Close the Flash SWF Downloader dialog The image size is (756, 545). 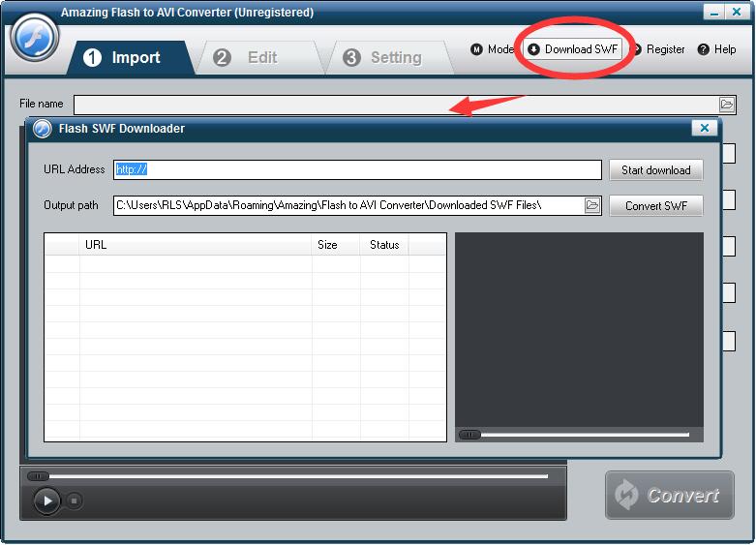(x=704, y=128)
